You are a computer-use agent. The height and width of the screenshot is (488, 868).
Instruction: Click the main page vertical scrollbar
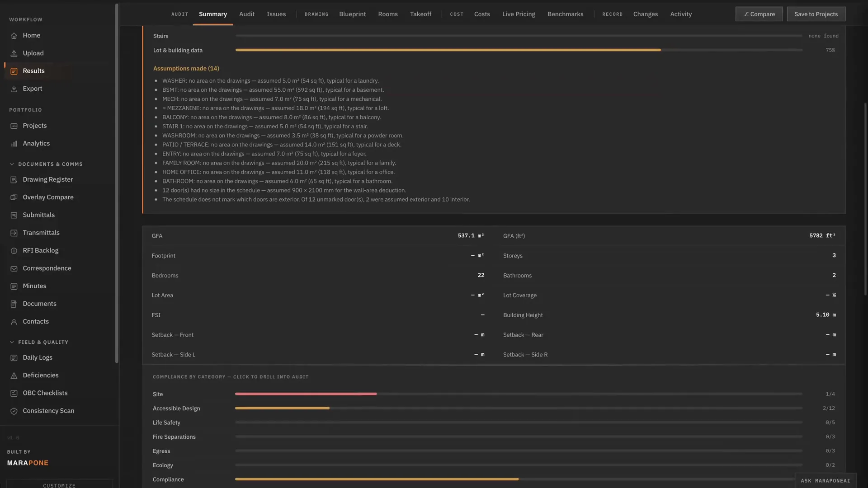[865, 199]
